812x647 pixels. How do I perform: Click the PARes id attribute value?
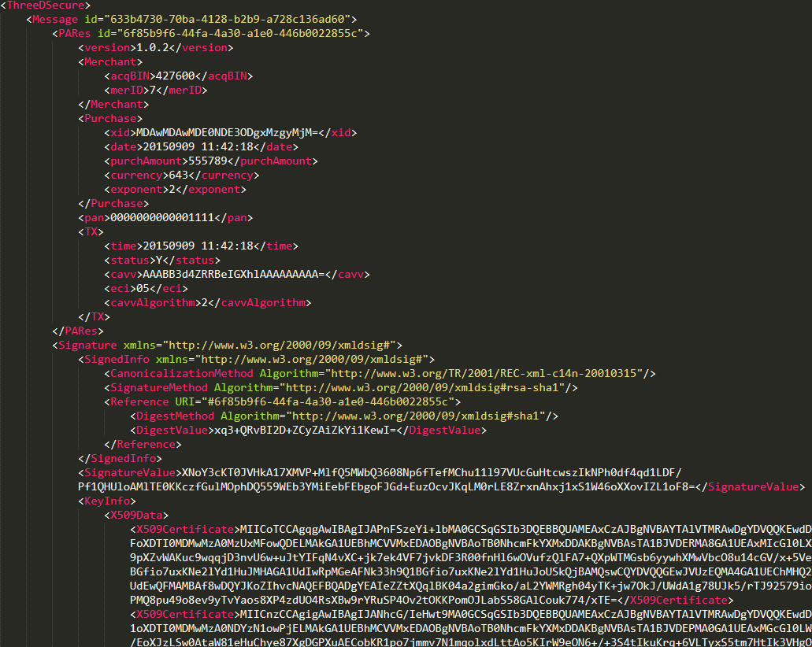point(240,33)
